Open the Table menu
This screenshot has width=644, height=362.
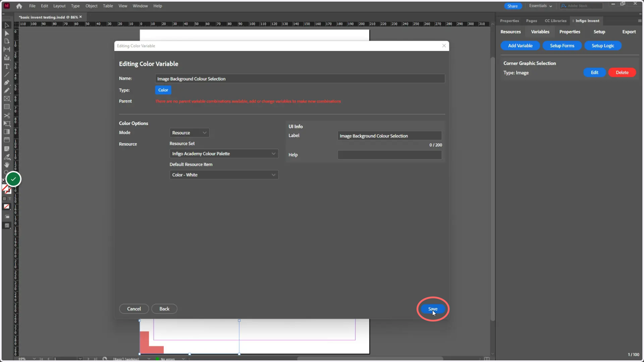click(x=108, y=6)
